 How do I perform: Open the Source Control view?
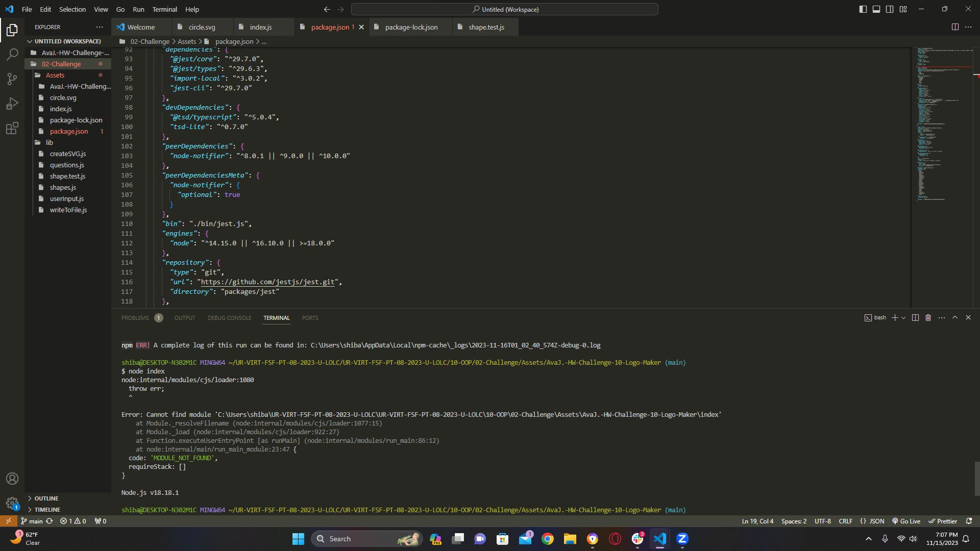click(12, 79)
